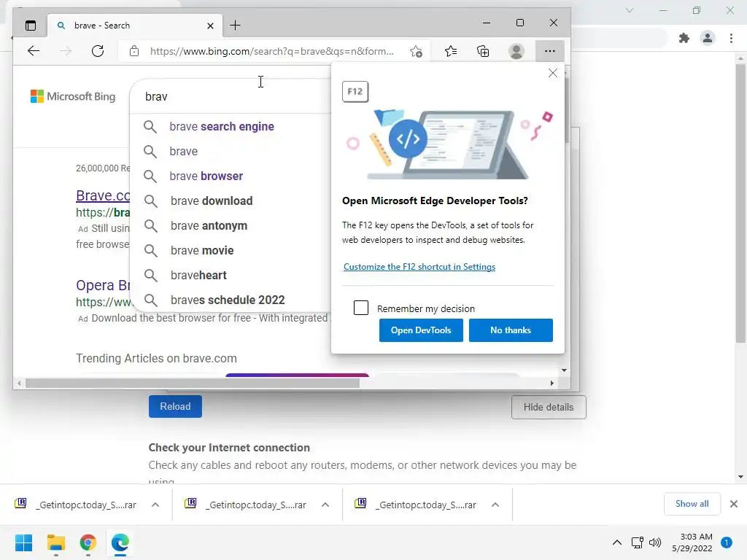Open second Getintopc rar download
This screenshot has height=560, width=747.
[246, 505]
